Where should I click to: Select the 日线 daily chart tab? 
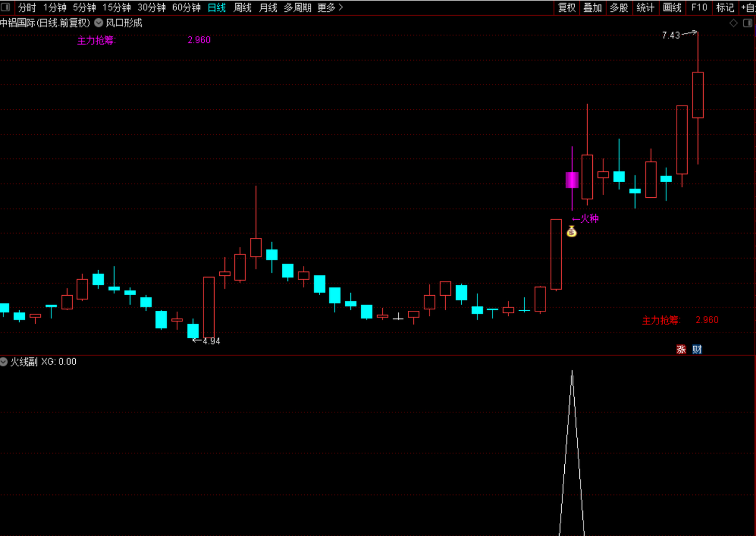(217, 8)
